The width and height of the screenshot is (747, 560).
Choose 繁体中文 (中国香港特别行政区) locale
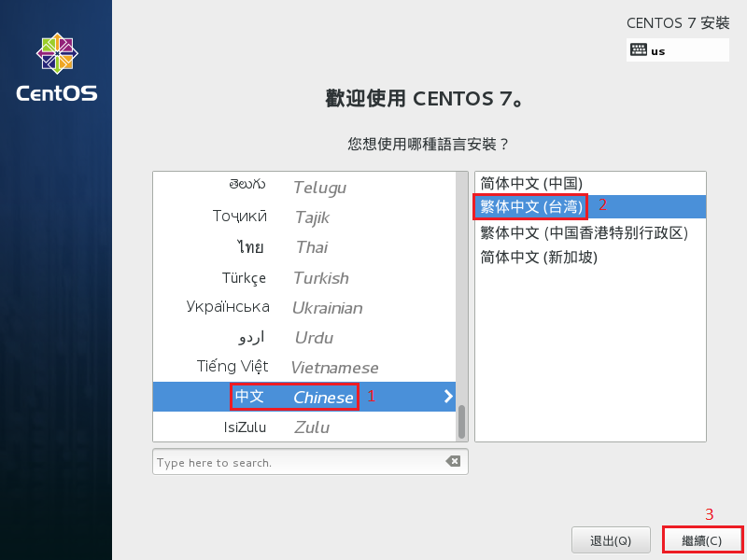point(590,232)
